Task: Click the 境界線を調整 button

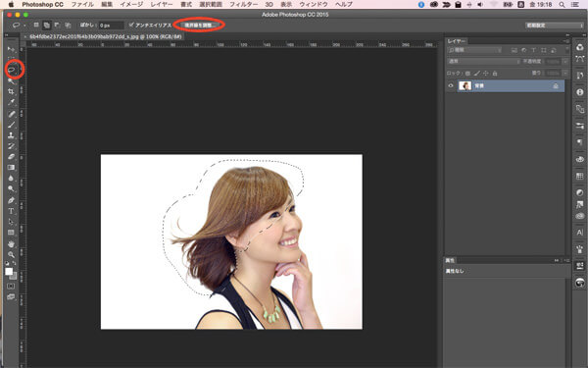Action: point(199,26)
